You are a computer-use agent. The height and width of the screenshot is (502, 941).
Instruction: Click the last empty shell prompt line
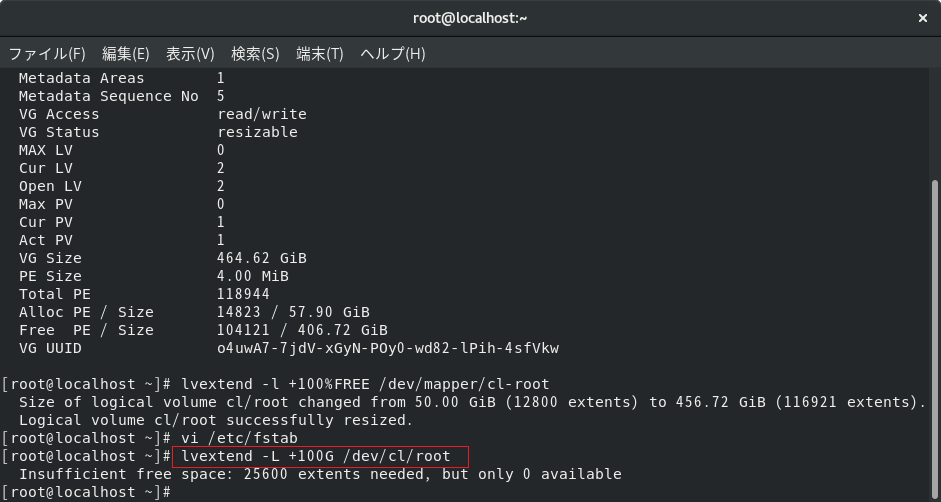click(x=87, y=492)
